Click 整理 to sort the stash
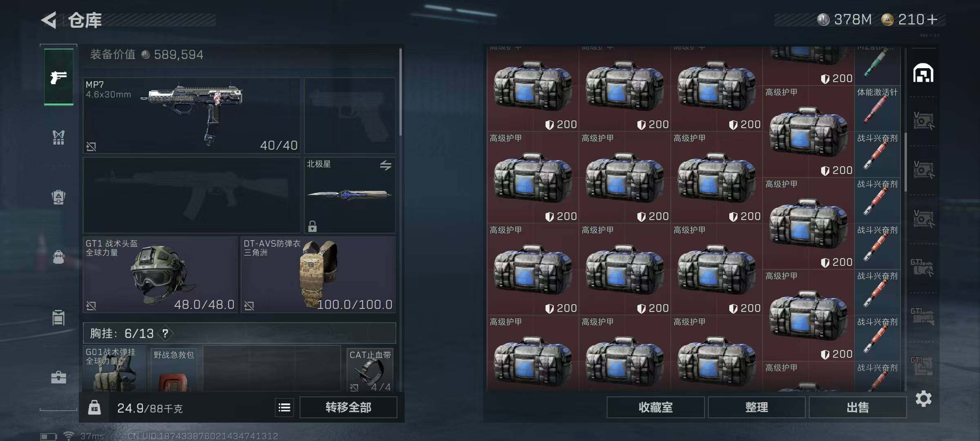Viewport: 980px width, 441px height. [x=757, y=407]
